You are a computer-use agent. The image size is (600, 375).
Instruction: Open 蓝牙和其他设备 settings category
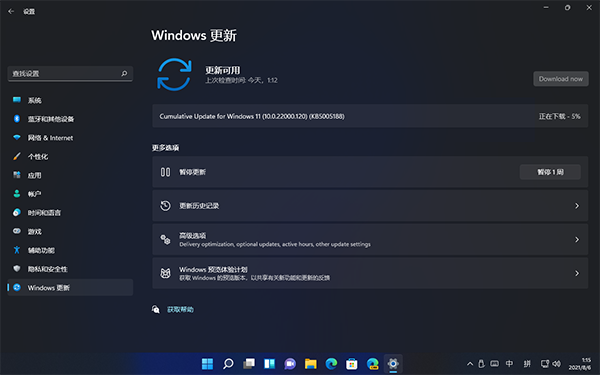pos(70,119)
